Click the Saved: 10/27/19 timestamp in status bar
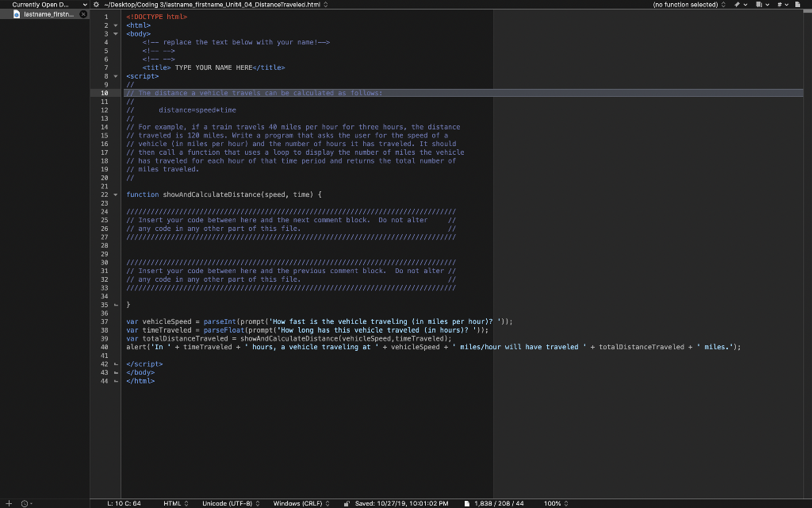Viewport: 812px width, 508px height. (x=401, y=503)
